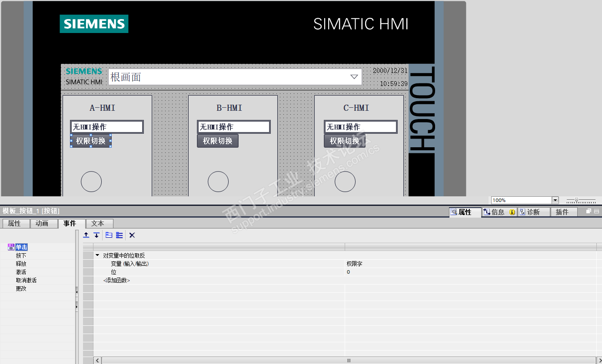
Task: Select the 按下 event
Action: coord(21,255)
